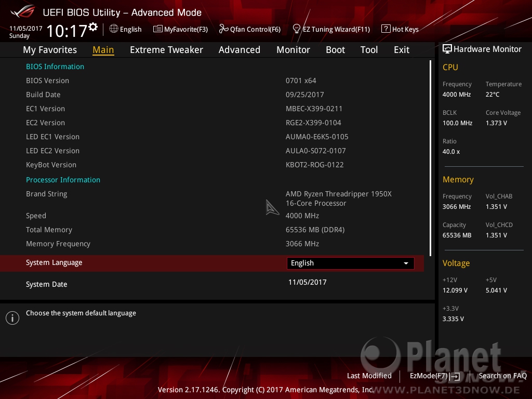The height and width of the screenshot is (399, 532).
Task: Click the info circle icon
Action: tap(12, 318)
